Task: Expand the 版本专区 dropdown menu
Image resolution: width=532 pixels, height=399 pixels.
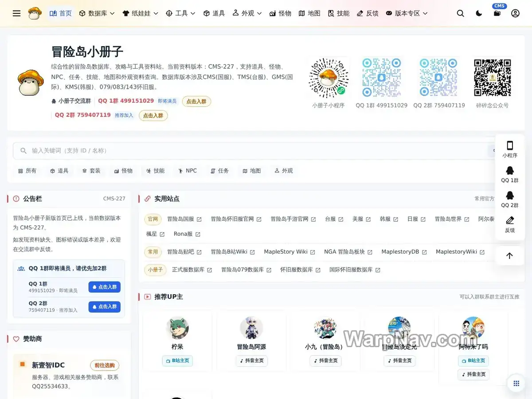Action: point(407,13)
